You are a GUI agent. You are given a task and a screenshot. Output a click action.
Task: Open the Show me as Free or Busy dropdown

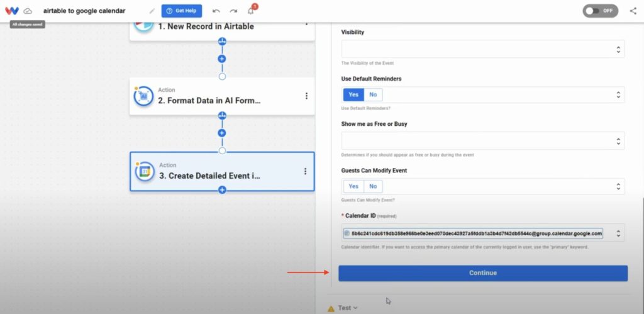click(x=483, y=140)
